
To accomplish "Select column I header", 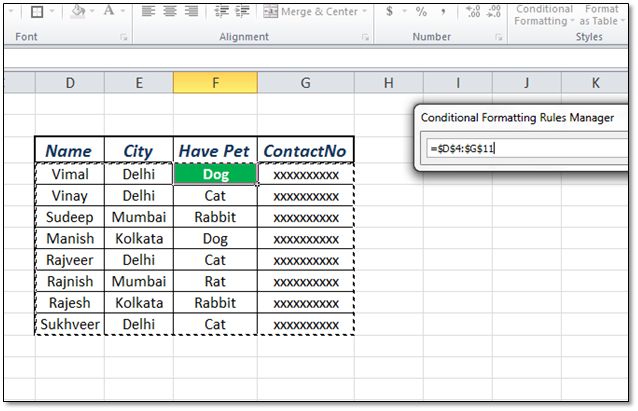I will point(458,83).
